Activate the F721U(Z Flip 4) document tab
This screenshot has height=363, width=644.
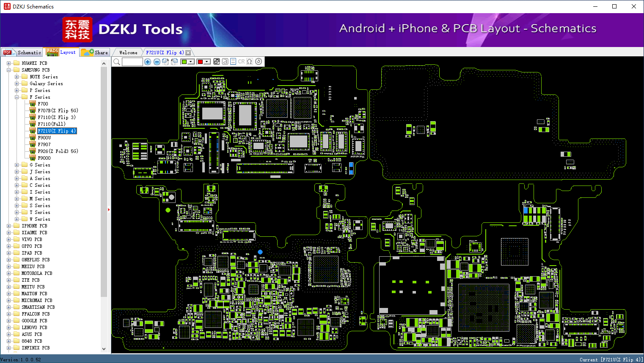click(165, 53)
